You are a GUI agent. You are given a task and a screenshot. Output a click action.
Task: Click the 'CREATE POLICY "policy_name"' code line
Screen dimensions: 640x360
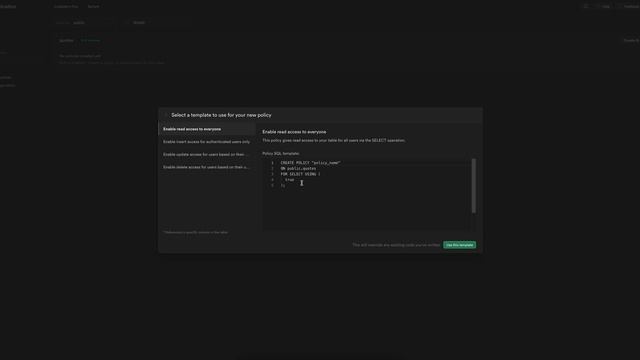310,163
